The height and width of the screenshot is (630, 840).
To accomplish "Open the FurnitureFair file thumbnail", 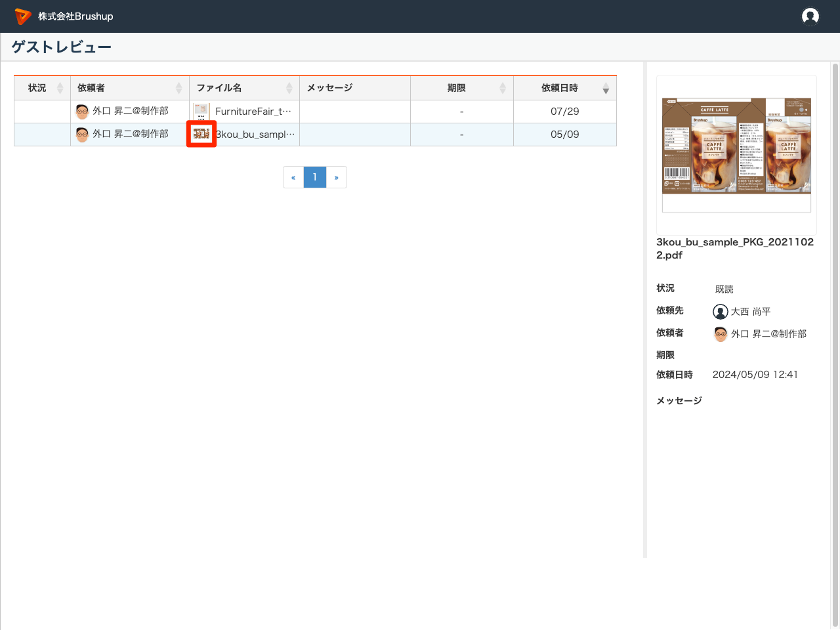I will click(x=201, y=112).
